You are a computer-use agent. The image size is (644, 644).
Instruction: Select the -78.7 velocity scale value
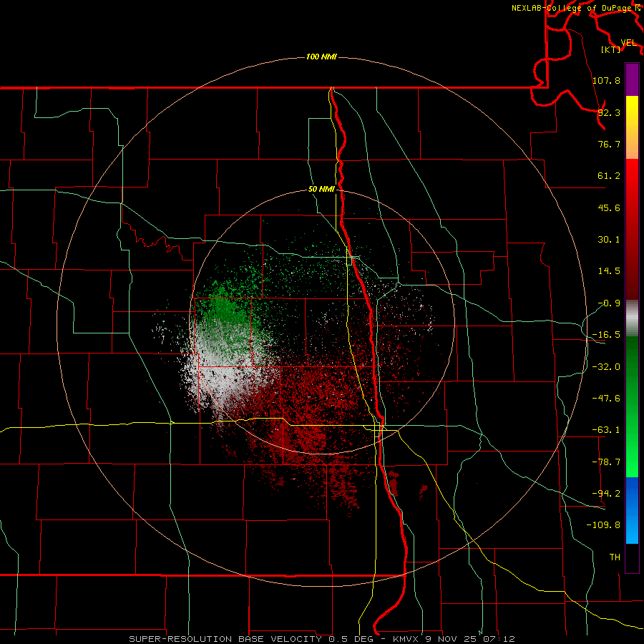(x=606, y=462)
